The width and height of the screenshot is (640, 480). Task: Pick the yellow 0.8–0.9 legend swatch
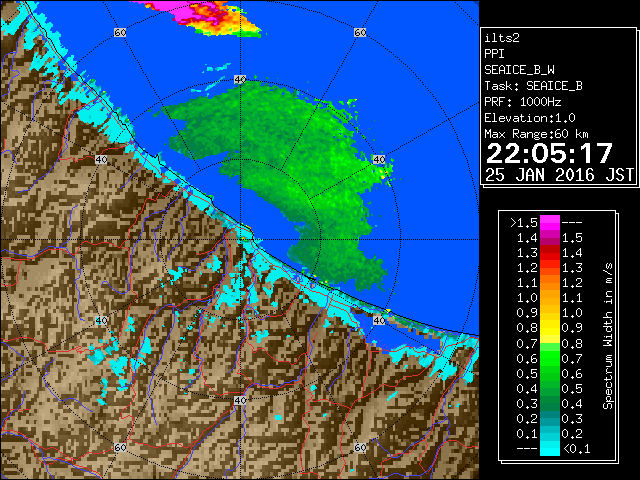[x=550, y=328]
